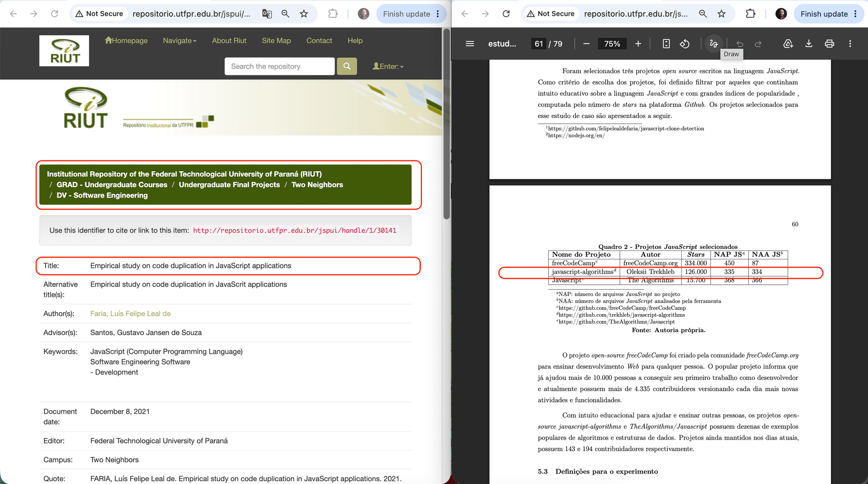Open extensions puzzle icon in left window
Viewport: 868px width, 484px height.
pyautogui.click(x=333, y=14)
